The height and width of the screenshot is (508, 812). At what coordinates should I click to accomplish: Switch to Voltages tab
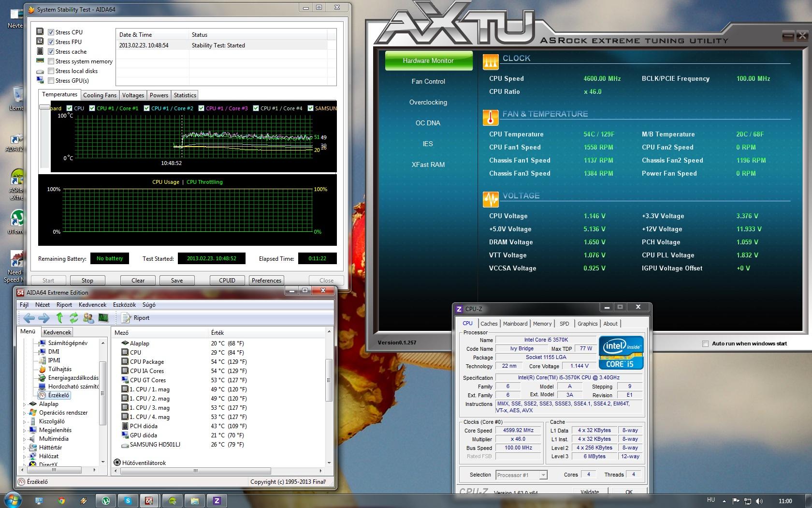133,95
